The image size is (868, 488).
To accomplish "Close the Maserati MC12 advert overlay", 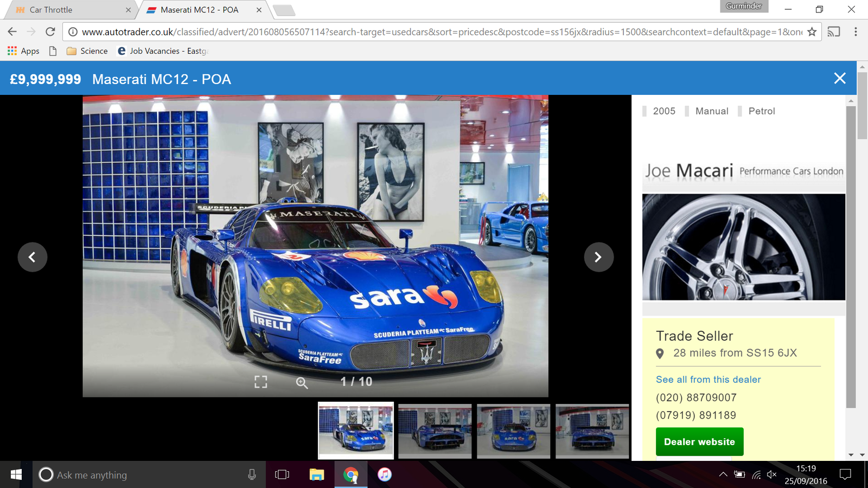I will tap(839, 79).
